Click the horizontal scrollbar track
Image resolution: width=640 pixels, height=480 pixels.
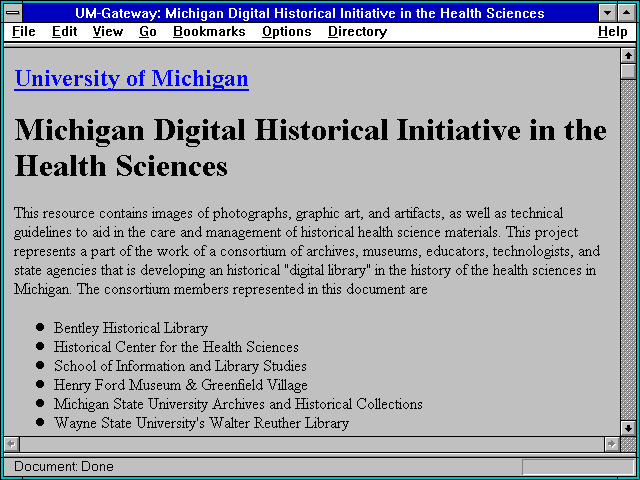pyautogui.click(x=312, y=444)
